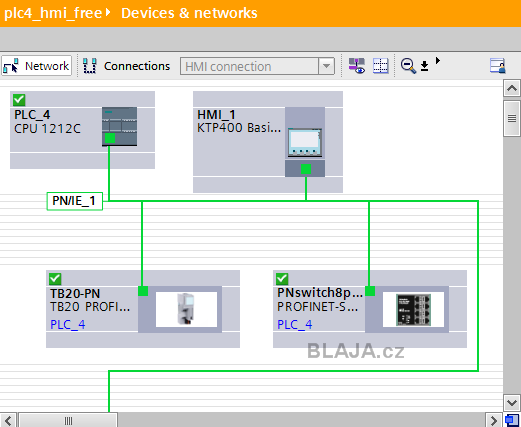The width and height of the screenshot is (521, 427).
Task: Click the zoom magnifier icon
Action: 408,66
